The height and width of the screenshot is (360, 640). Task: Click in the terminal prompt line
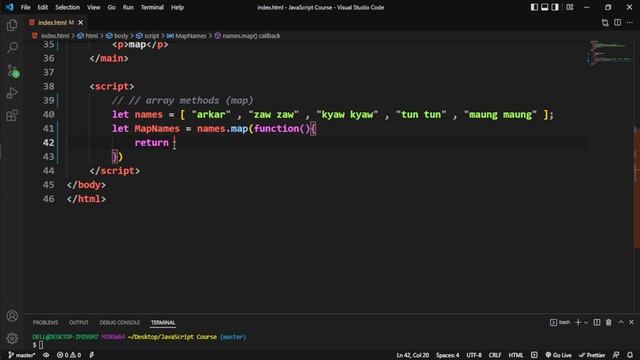tap(139, 345)
